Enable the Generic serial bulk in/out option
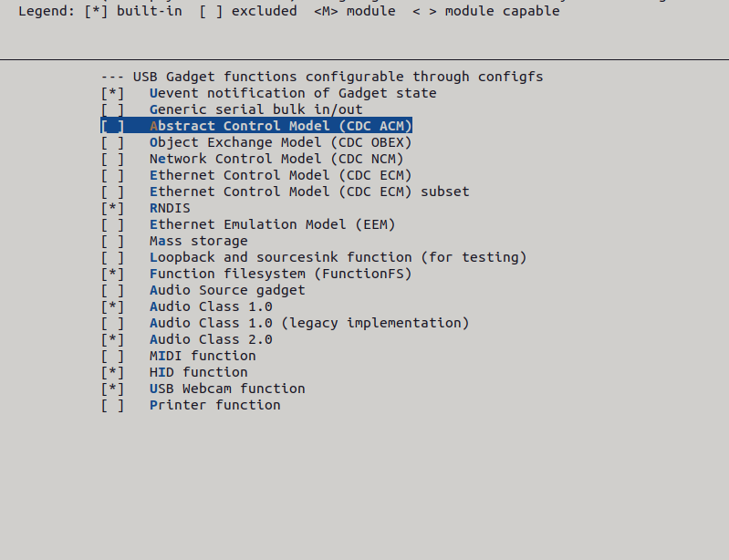 (x=112, y=109)
